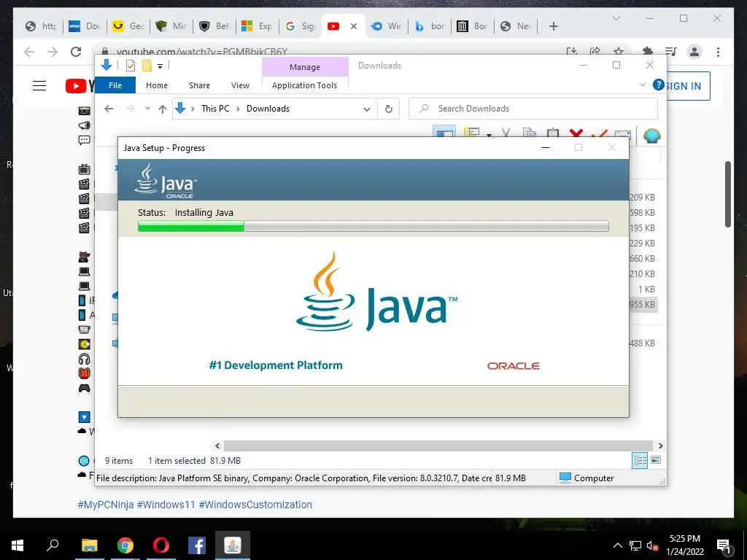Go back in File Explorer
747x560 pixels.
[x=109, y=109]
